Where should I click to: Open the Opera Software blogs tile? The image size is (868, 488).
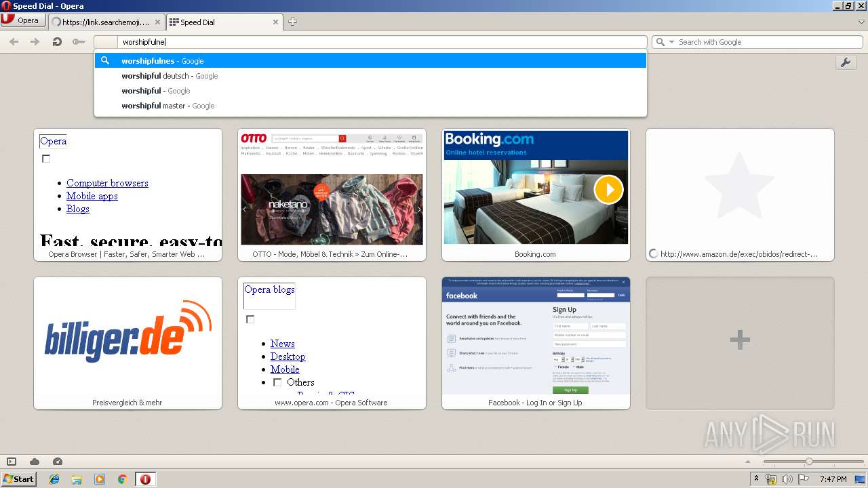point(332,343)
